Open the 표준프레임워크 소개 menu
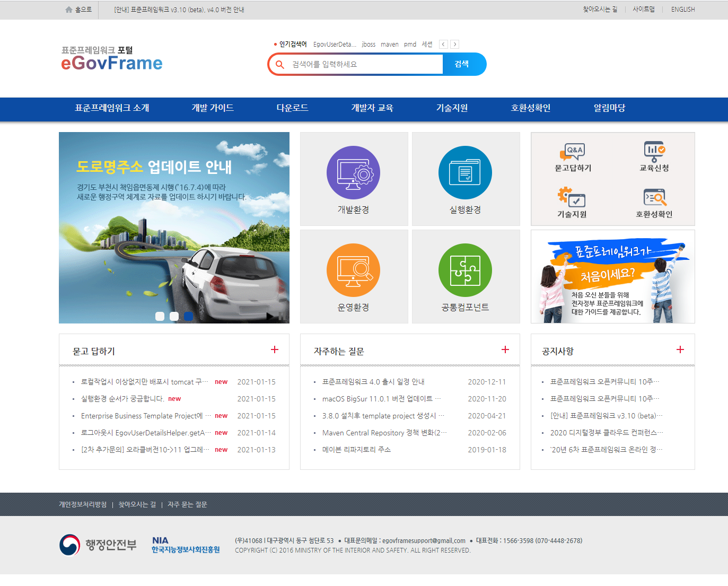 point(112,108)
